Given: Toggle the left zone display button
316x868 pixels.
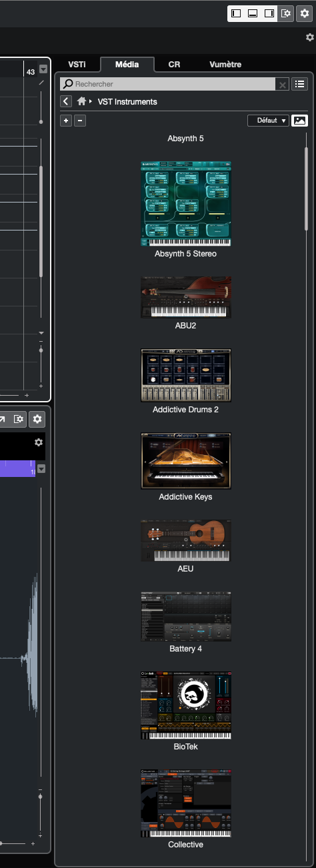Looking at the screenshot, I should click(236, 13).
